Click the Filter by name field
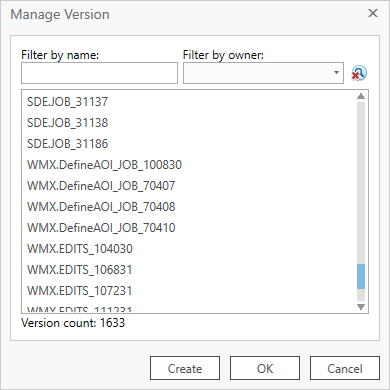Image resolution: width=390 pixels, height=390 pixels. [99, 73]
